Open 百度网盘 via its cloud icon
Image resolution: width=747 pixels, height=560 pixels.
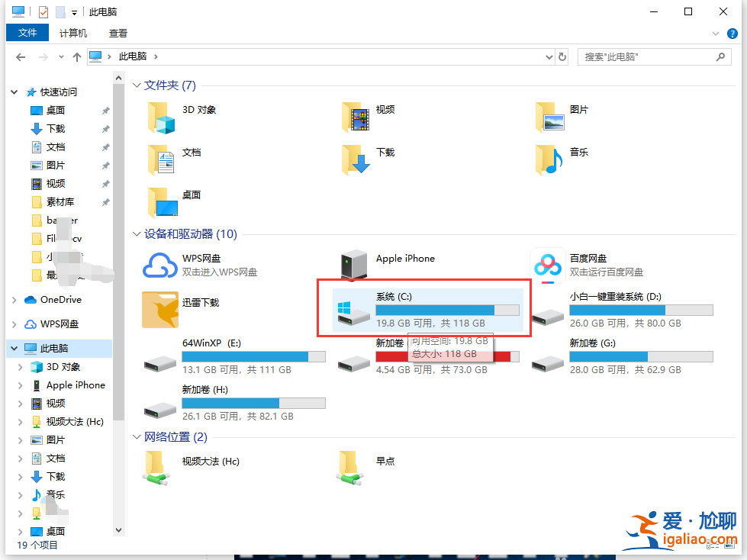pyautogui.click(x=548, y=266)
